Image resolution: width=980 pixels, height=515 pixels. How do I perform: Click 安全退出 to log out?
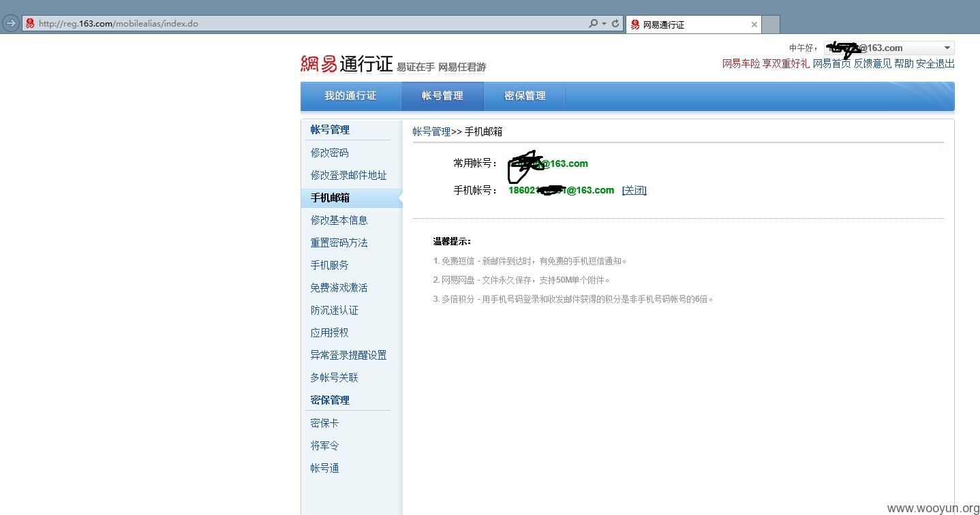935,64
